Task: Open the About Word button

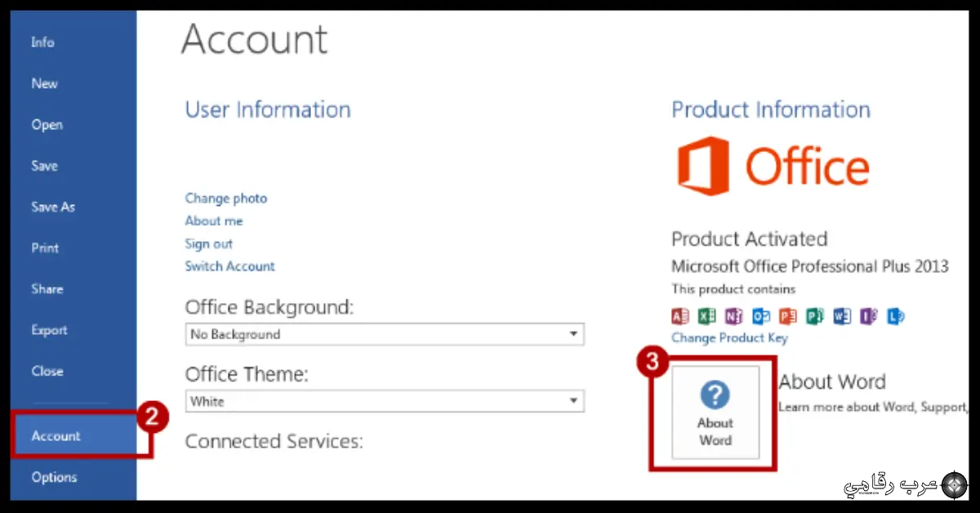Action: pos(715,413)
